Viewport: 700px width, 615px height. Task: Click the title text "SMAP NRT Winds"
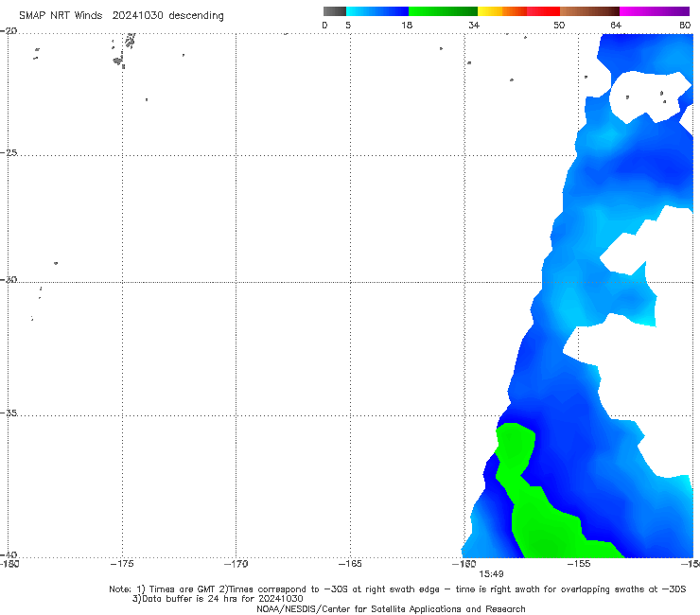(61, 15)
